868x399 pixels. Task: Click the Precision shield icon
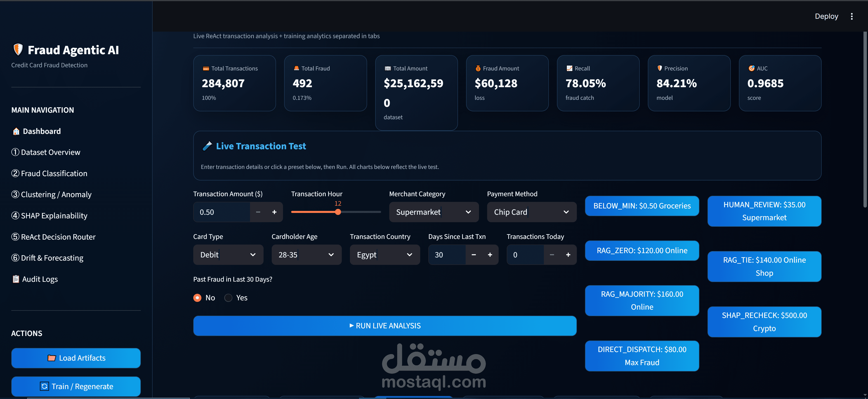(x=659, y=68)
